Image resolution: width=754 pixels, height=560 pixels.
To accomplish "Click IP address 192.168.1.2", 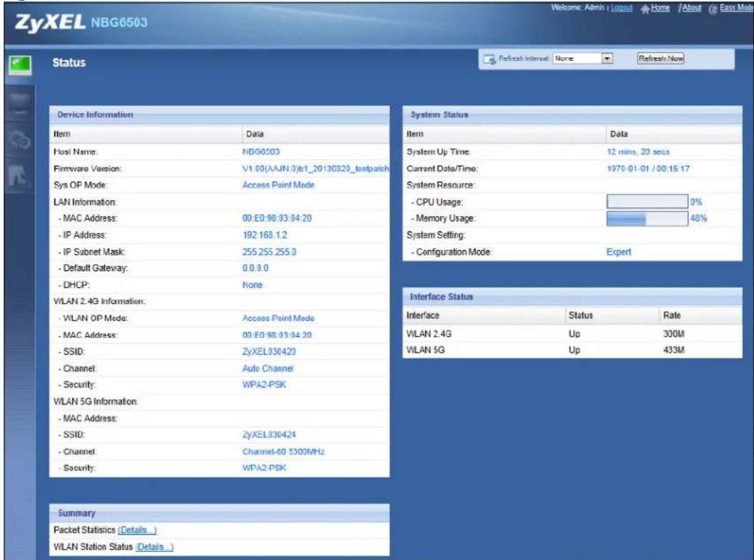I will click(265, 235).
